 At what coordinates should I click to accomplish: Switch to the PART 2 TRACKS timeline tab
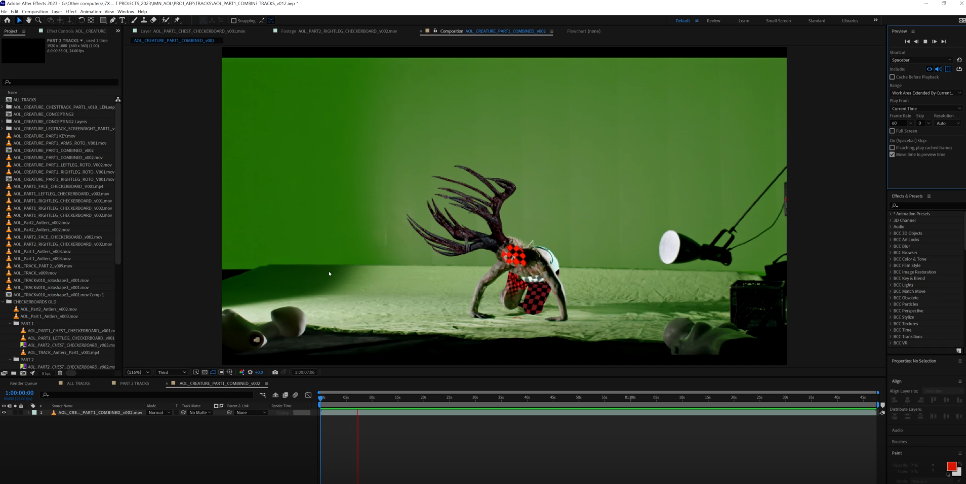[x=134, y=383]
